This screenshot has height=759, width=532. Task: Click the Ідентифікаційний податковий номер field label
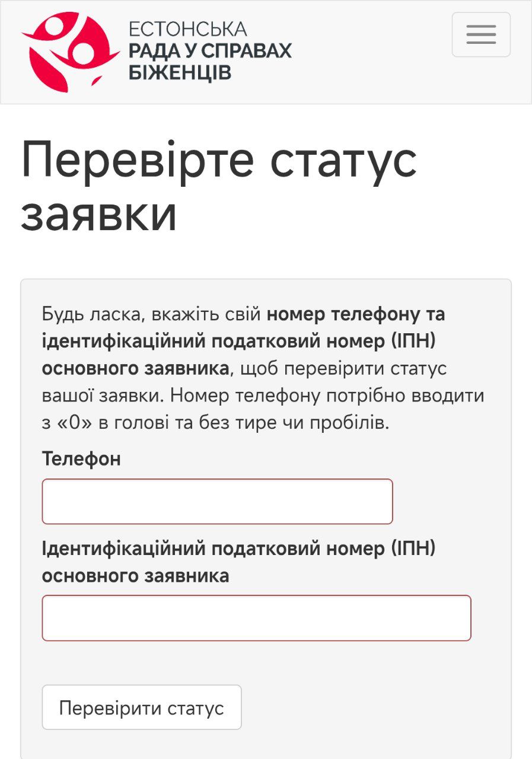239,562
